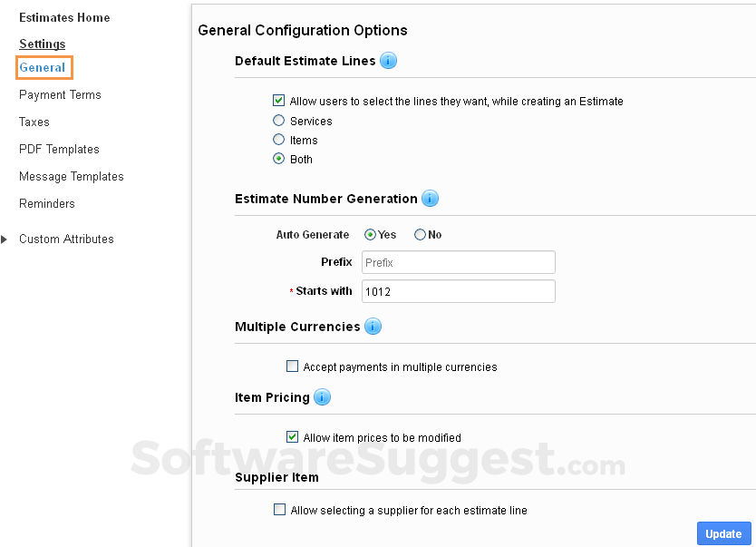The width and height of the screenshot is (756, 547).
Task: Click the Estimate Number Generation info icon
Action: click(x=430, y=199)
